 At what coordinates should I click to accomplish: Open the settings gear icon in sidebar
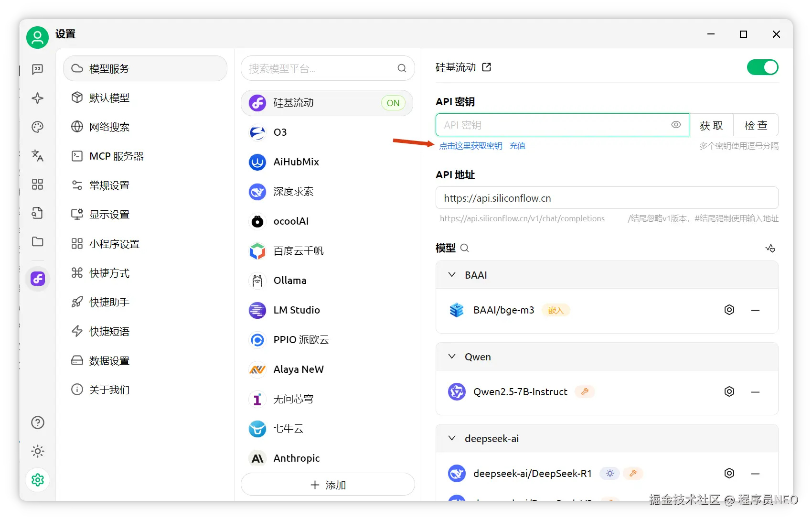point(38,480)
